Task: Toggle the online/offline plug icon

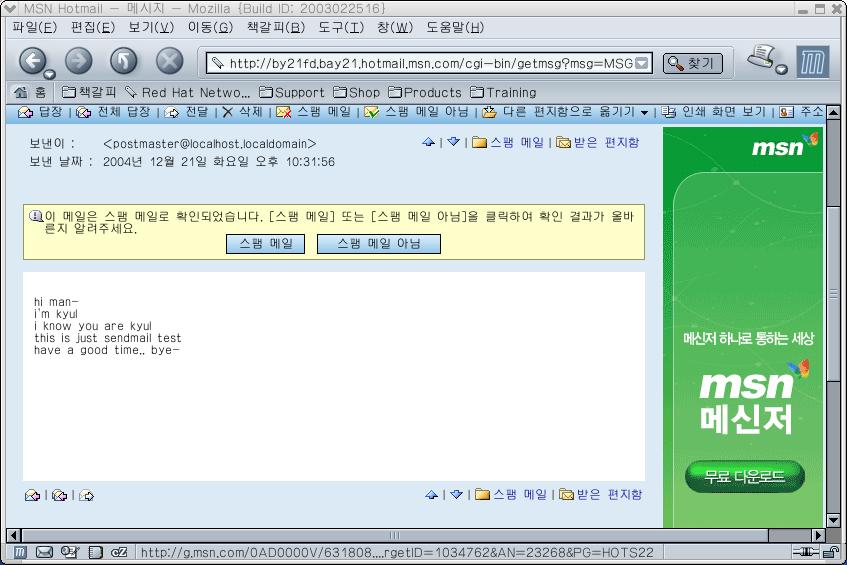Action: 805,552
